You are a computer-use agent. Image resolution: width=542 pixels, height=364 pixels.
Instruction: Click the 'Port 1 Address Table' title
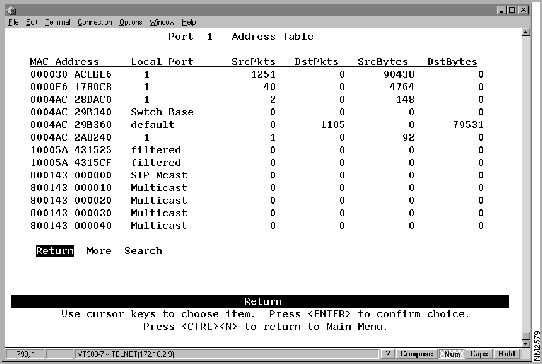(241, 36)
